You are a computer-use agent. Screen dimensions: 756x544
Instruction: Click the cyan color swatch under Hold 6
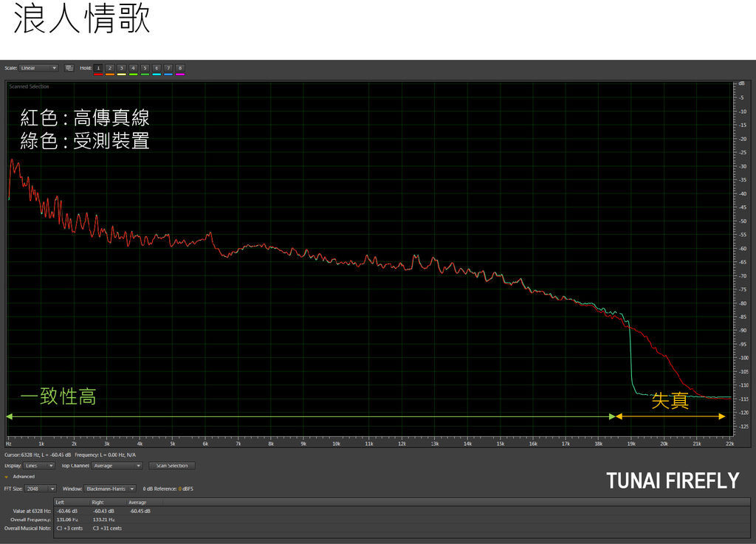click(157, 75)
